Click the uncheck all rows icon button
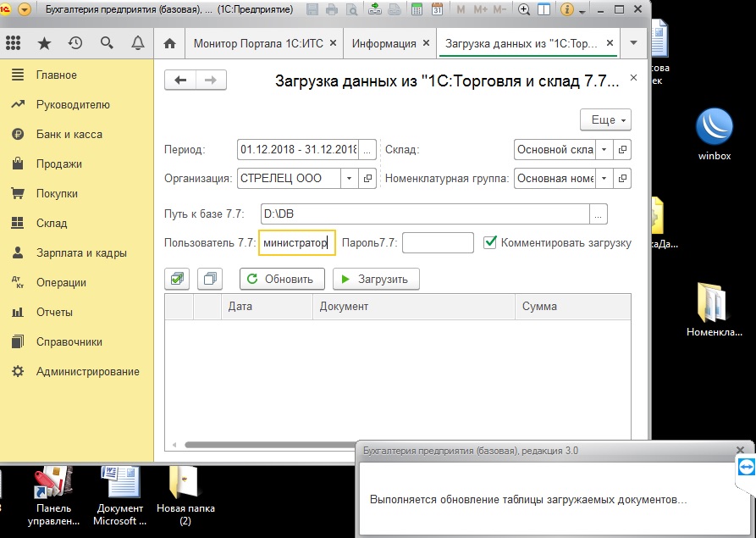 click(210, 279)
